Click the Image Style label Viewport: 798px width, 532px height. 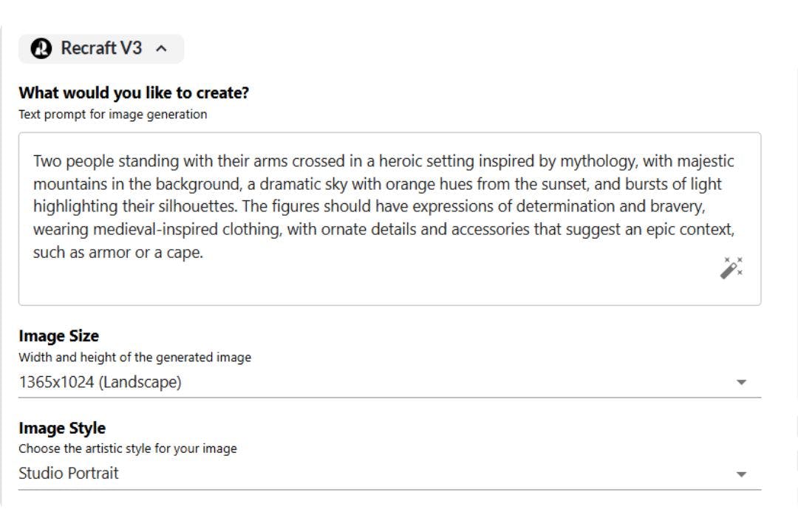coord(62,428)
